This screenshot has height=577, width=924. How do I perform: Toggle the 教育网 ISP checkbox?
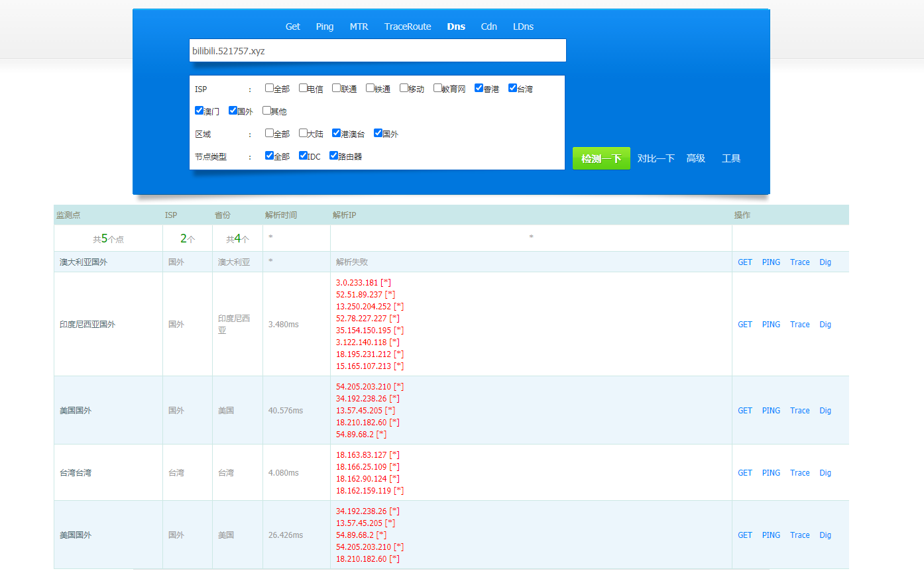point(437,88)
